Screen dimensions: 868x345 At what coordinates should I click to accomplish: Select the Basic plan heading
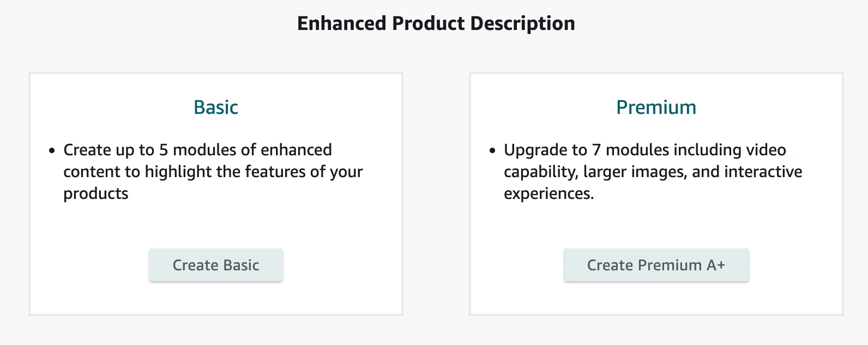(x=216, y=107)
